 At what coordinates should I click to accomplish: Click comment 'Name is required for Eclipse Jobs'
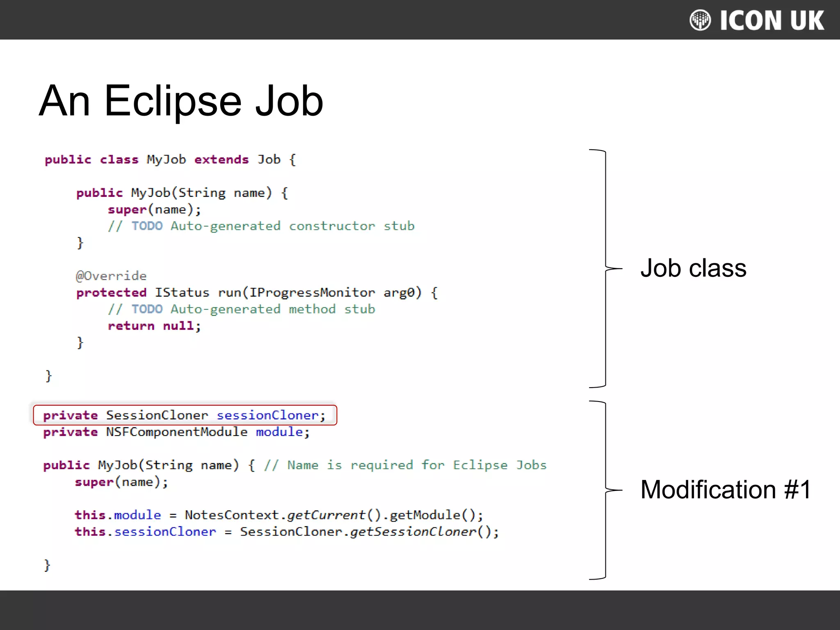(x=405, y=465)
